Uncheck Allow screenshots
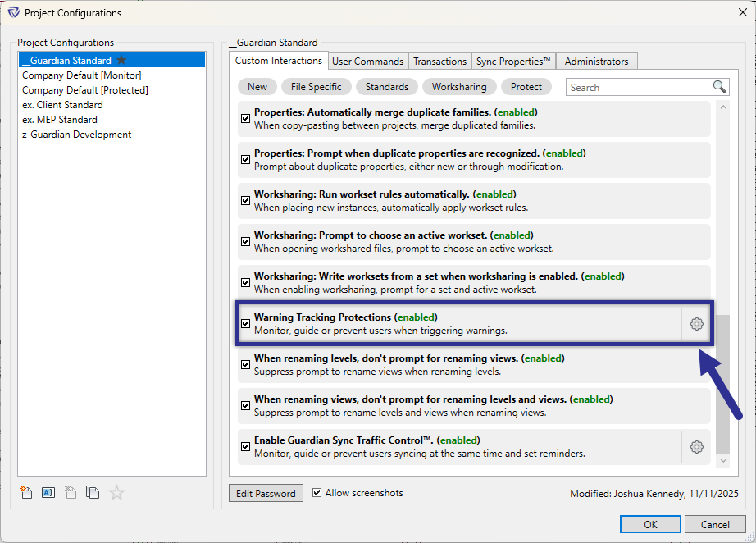 coord(317,493)
